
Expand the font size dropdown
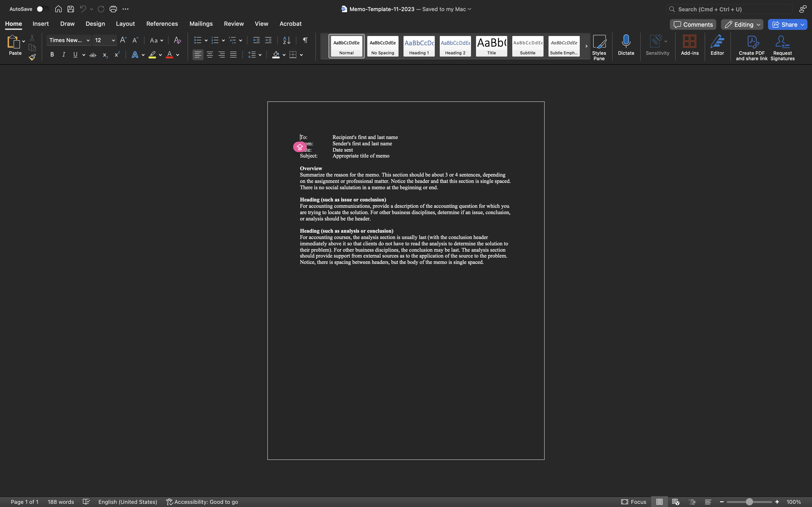(114, 41)
